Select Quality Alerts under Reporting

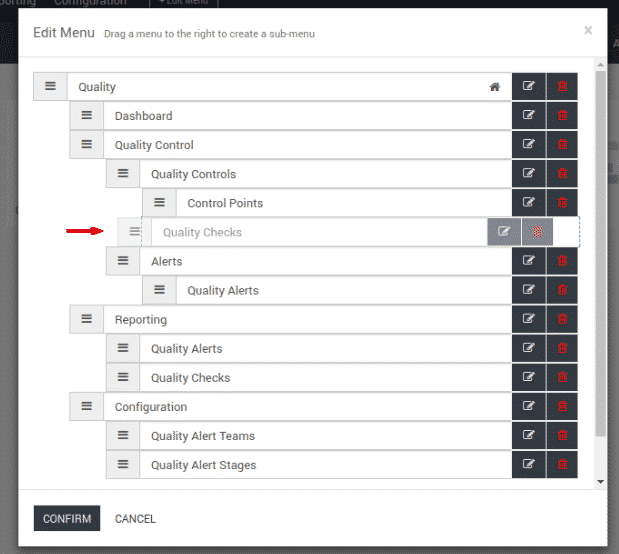[x=320, y=349]
